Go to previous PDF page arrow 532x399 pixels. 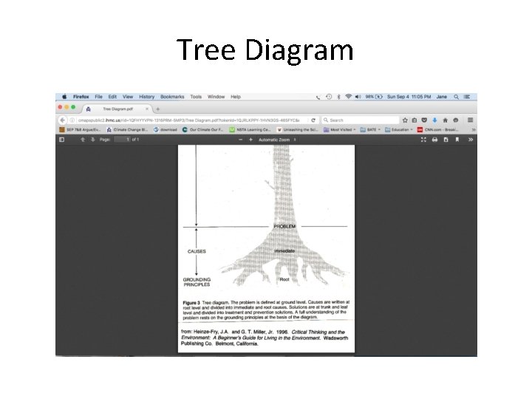(x=82, y=140)
